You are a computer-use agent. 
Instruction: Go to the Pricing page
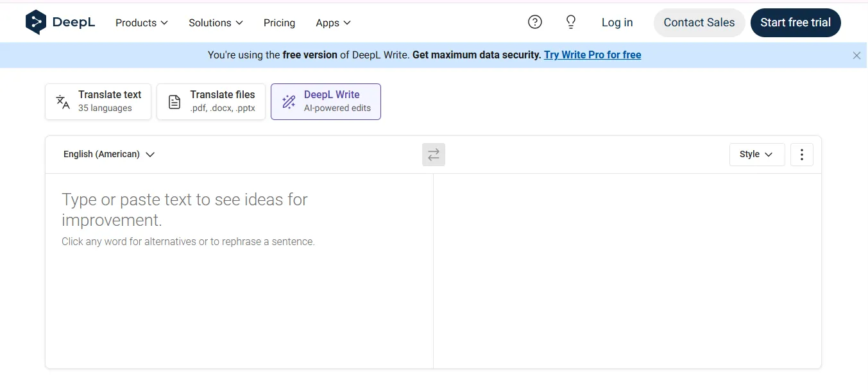[x=280, y=22]
